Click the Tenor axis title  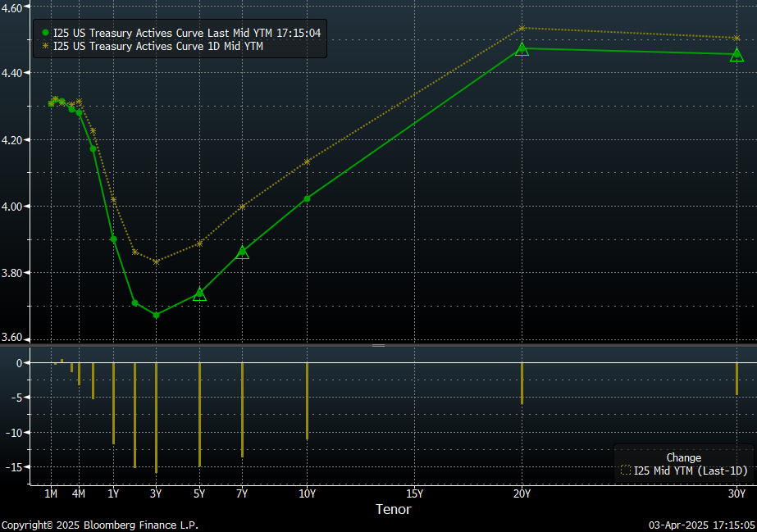393,509
